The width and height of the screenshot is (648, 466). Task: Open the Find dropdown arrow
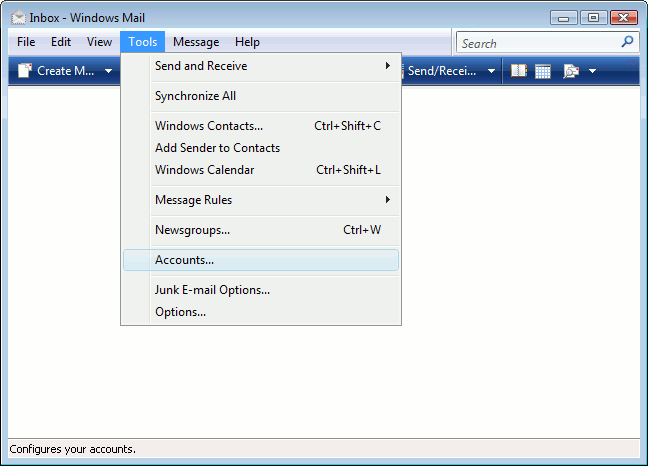[x=592, y=71]
